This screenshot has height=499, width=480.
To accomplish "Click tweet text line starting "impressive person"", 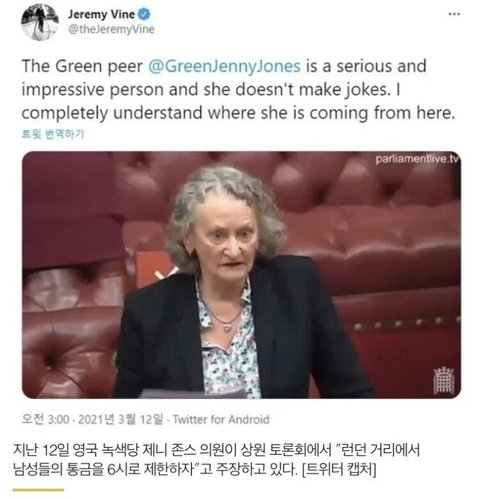I will pyautogui.click(x=211, y=89).
